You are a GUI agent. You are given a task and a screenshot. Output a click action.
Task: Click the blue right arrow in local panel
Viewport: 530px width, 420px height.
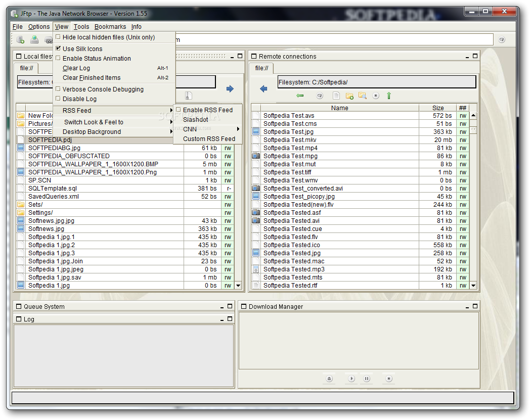pyautogui.click(x=230, y=89)
